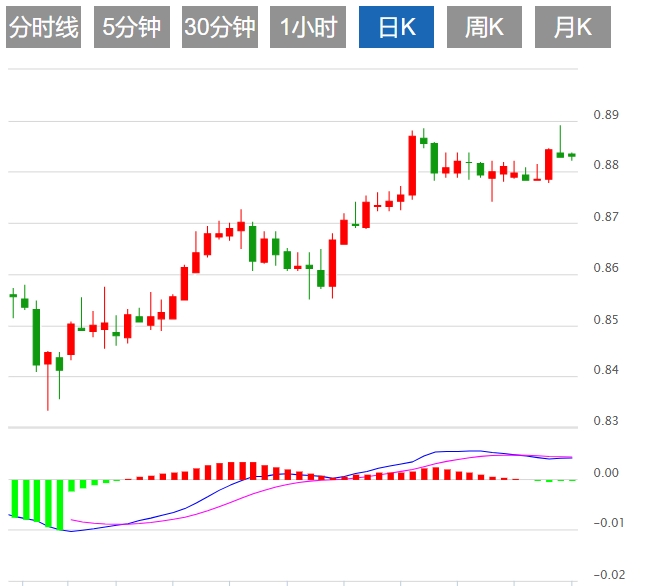
Task: Switch to the 分时线 chart tab
Action: (x=43, y=27)
